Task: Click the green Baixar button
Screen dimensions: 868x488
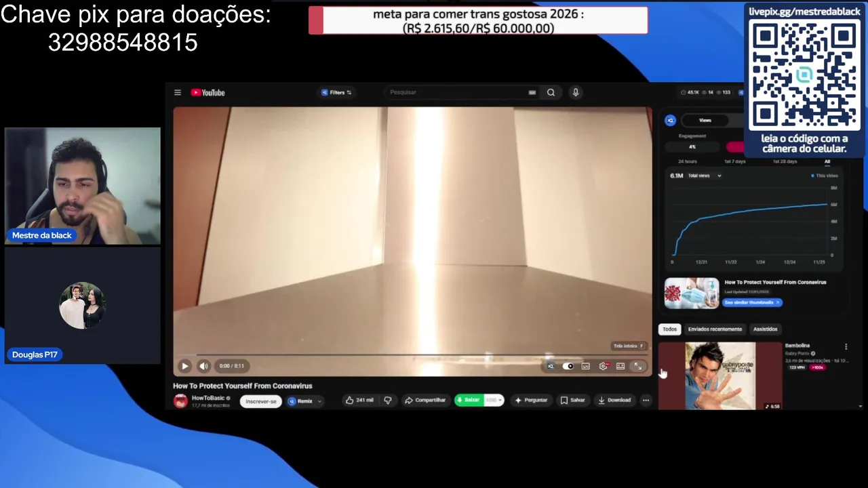Action: [468, 401]
